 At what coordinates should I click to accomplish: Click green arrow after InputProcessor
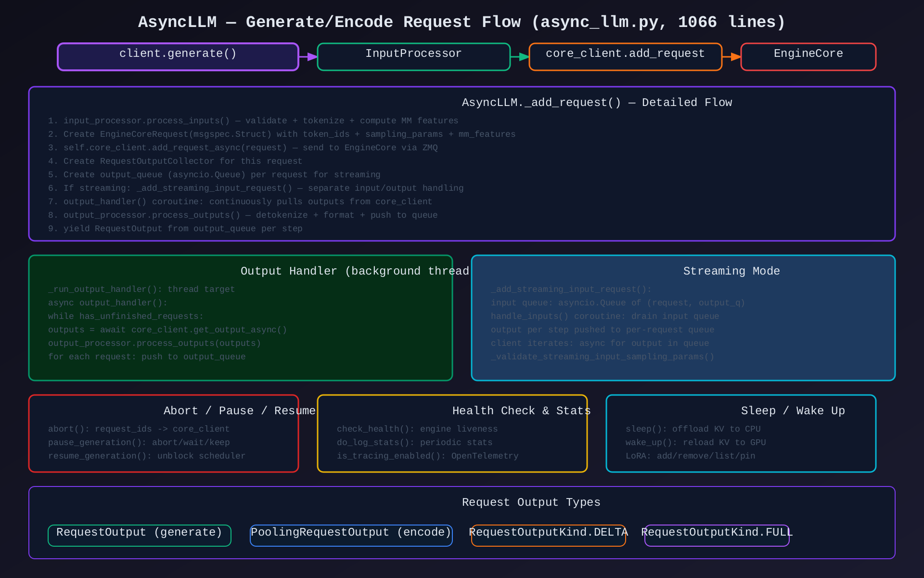pyautogui.click(x=520, y=57)
